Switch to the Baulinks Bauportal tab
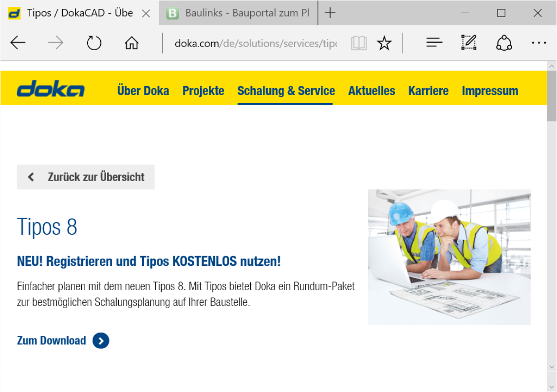The height and width of the screenshot is (392, 557). coord(238,13)
